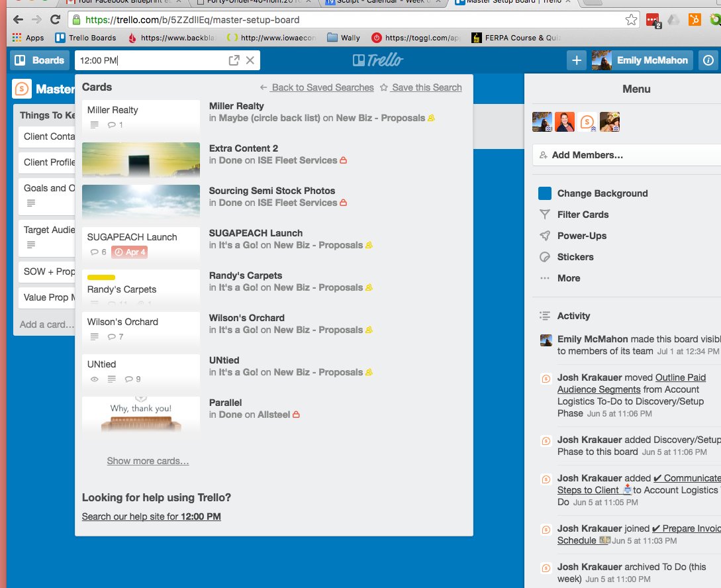721x588 pixels.
Task: Go back in browser history
Action: (18, 20)
